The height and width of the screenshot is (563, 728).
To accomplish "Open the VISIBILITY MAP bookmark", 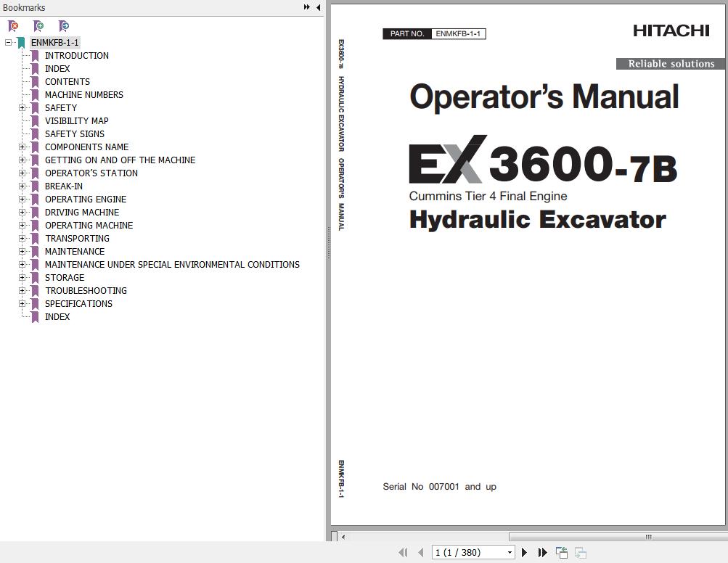I will click(77, 120).
